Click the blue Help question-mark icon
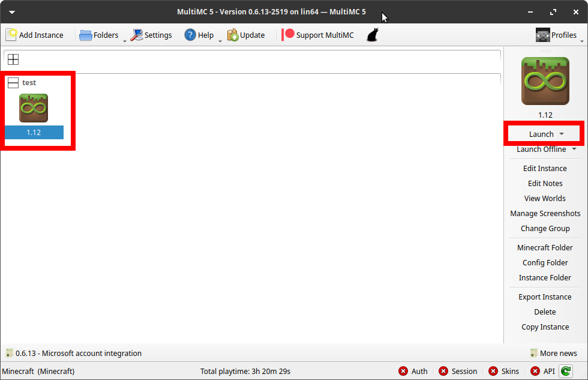588x380 pixels. pos(190,35)
